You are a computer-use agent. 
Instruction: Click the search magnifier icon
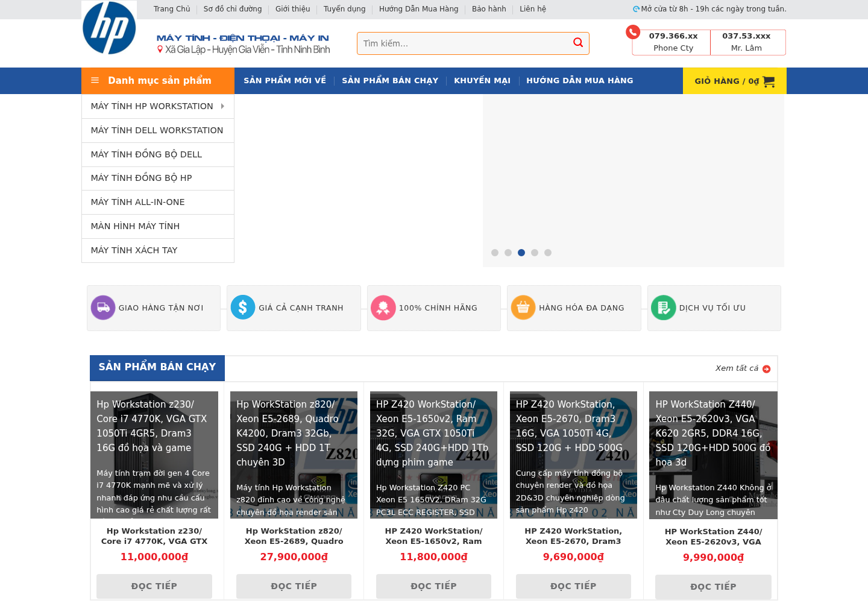578,43
